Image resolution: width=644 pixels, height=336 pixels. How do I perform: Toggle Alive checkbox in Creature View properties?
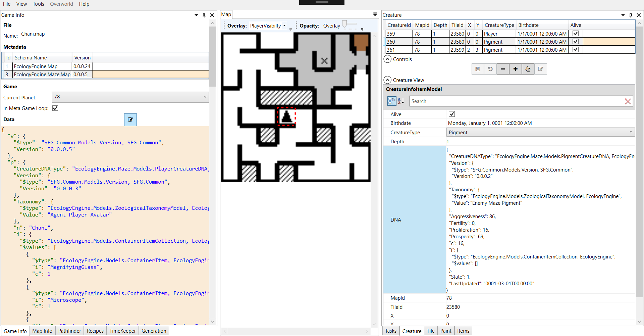coord(452,114)
